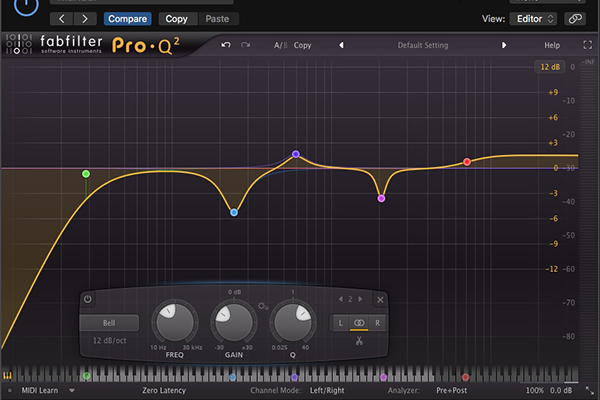Viewport: 600px width, 400px height.
Task: Click red band marker on piano strip
Action: point(466,377)
